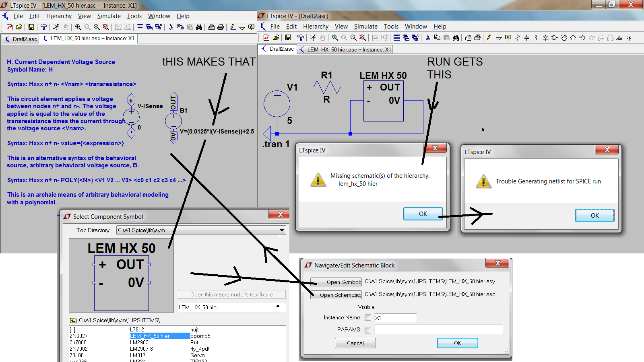644x362 pixels.
Task: Select the Inductor tool in Draft2 toolbar
Action: pos(536,37)
